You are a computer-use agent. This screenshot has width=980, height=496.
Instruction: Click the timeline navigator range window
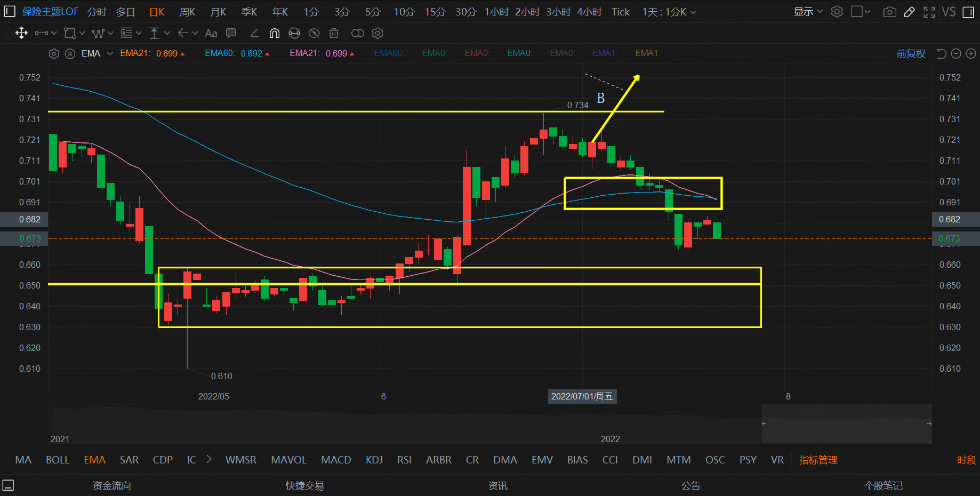tap(846, 424)
